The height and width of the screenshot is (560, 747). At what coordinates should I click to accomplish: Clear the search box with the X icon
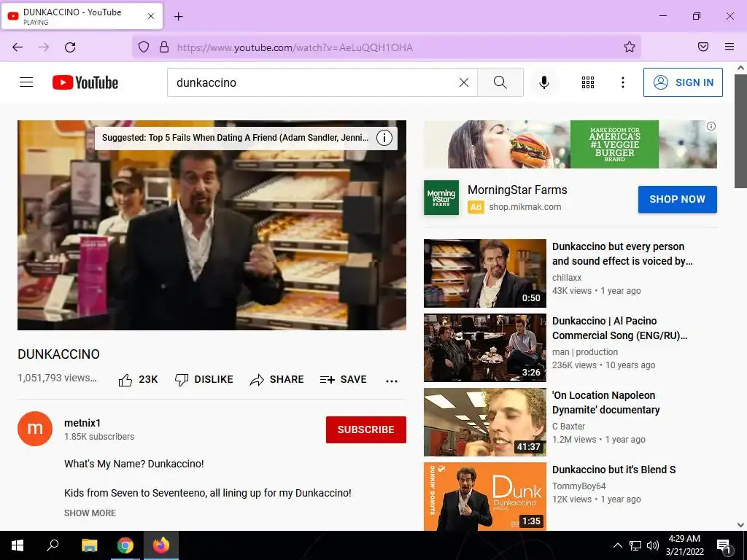coord(463,82)
